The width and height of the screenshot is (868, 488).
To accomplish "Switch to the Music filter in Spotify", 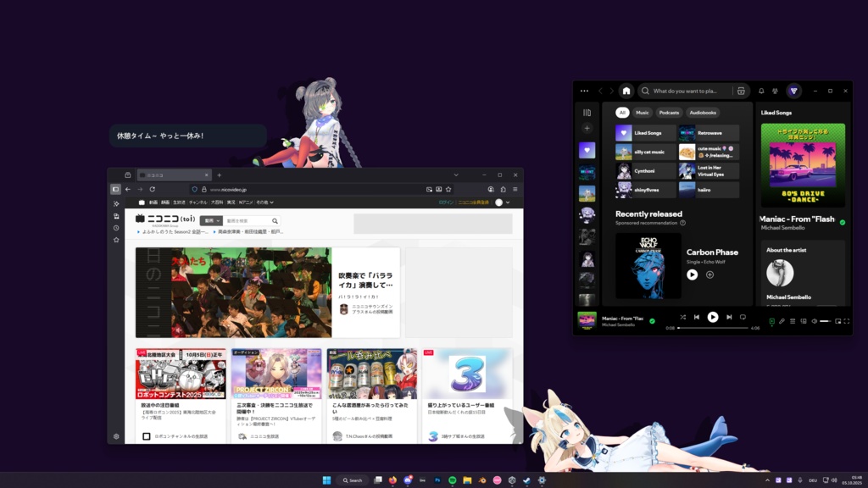I will click(x=642, y=112).
